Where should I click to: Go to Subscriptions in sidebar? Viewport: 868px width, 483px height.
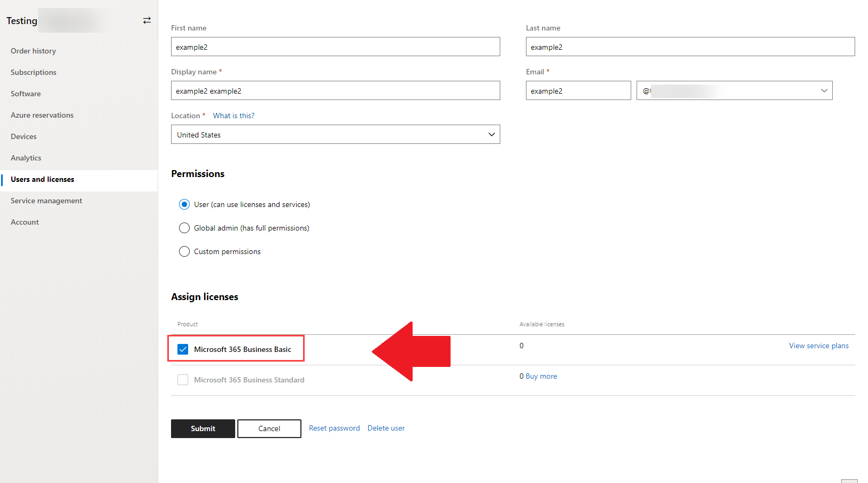[34, 72]
